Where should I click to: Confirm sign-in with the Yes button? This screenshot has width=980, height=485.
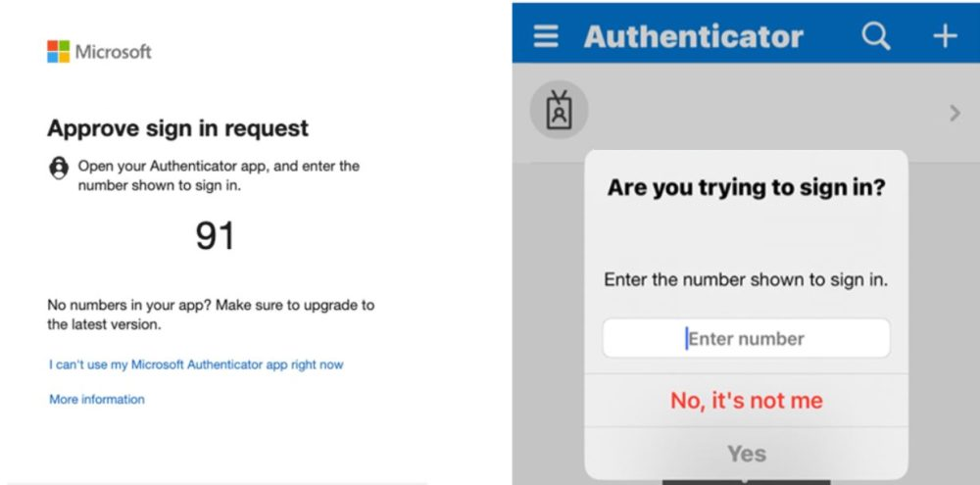point(746,454)
